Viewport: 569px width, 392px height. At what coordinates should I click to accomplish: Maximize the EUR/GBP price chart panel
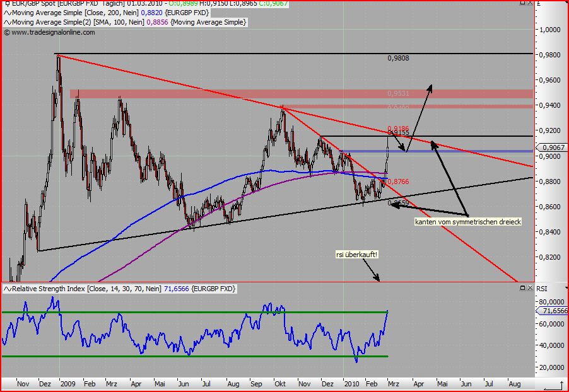pos(522,3)
